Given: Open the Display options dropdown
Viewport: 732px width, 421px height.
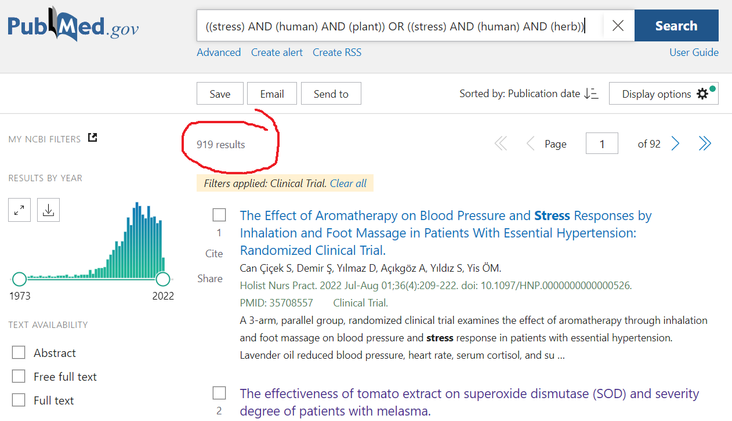Looking at the screenshot, I should 663,94.
